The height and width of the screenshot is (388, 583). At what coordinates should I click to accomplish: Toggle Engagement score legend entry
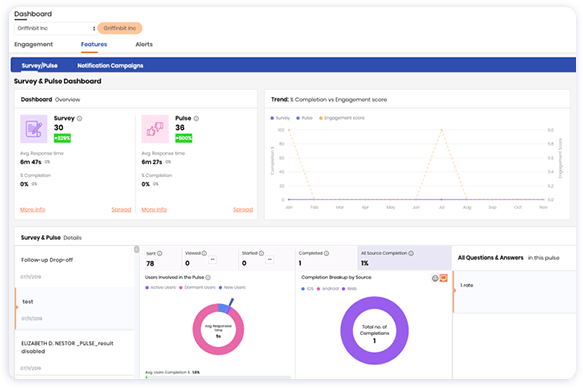click(342, 118)
